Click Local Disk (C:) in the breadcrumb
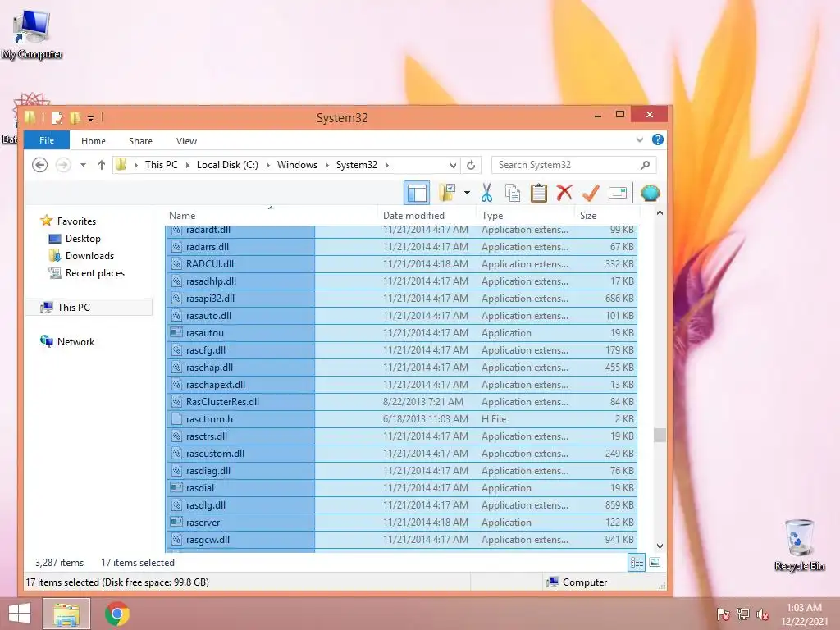Viewport: 840px width, 630px height. click(x=227, y=165)
